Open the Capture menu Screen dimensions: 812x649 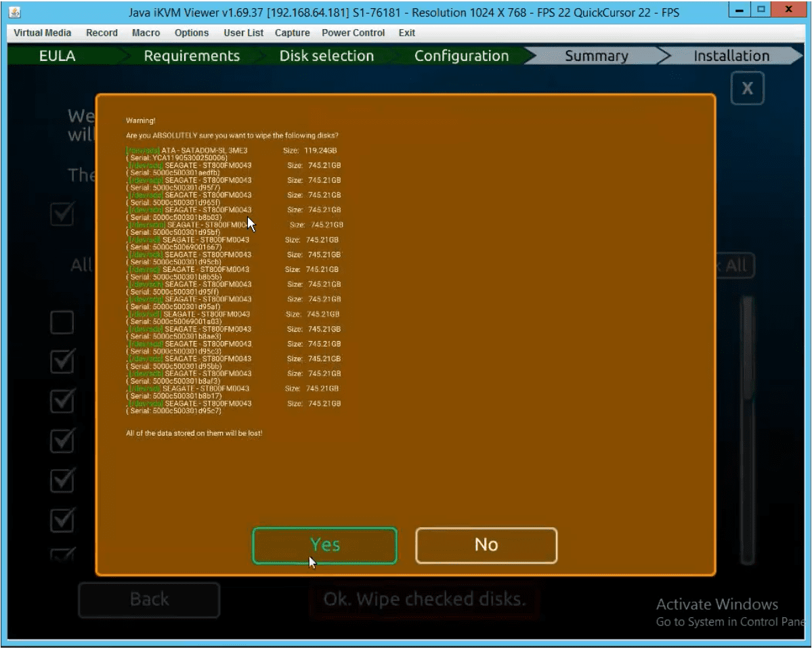point(292,33)
